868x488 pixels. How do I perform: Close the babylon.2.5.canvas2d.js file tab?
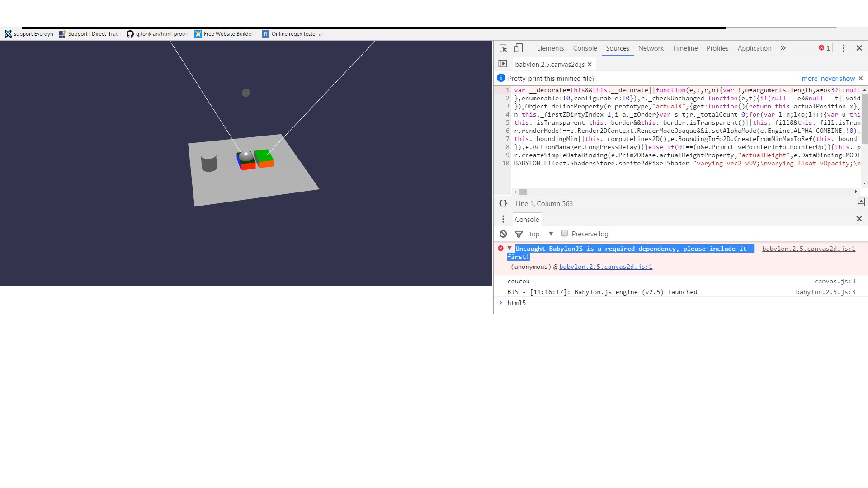[x=590, y=64]
